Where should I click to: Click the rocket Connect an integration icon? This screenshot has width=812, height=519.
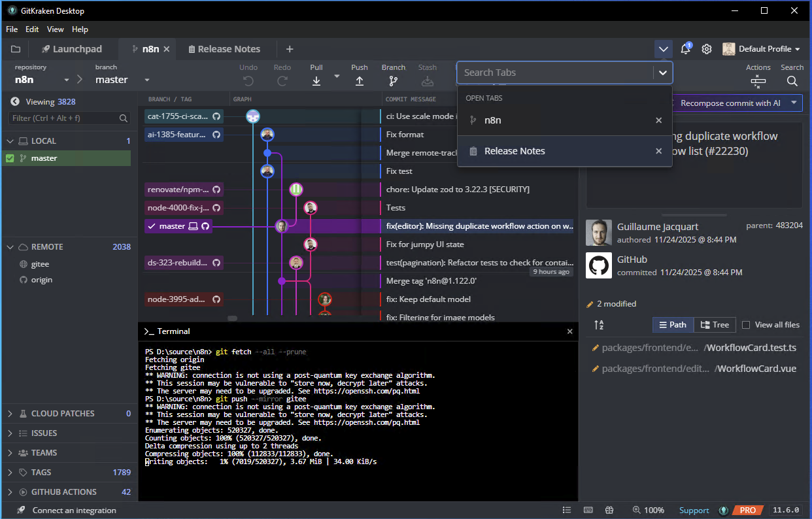[x=21, y=511]
